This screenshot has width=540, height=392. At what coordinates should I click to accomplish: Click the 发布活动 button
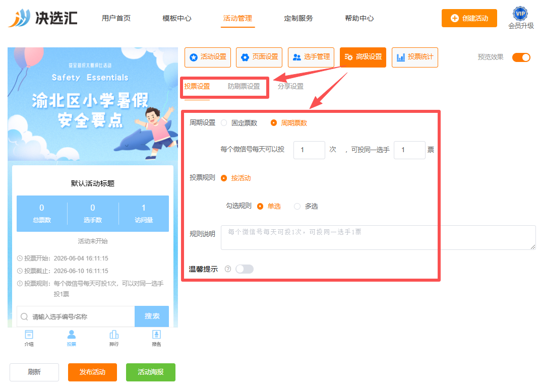(x=92, y=372)
